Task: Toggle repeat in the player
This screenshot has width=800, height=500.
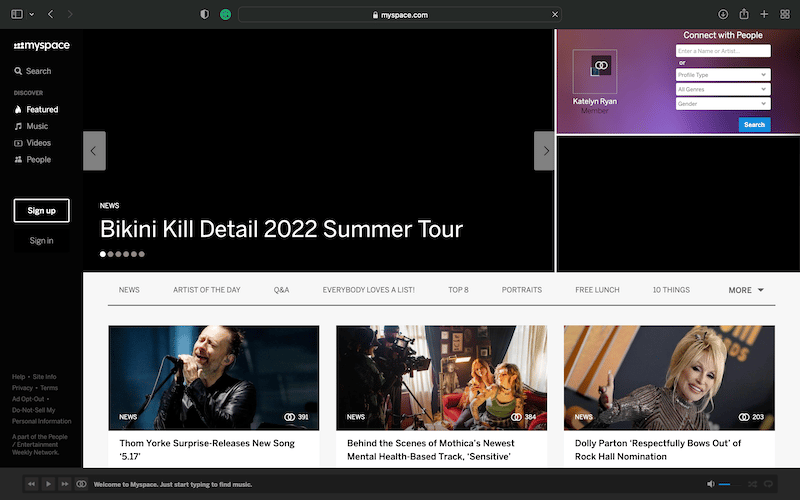Action: tap(768, 484)
